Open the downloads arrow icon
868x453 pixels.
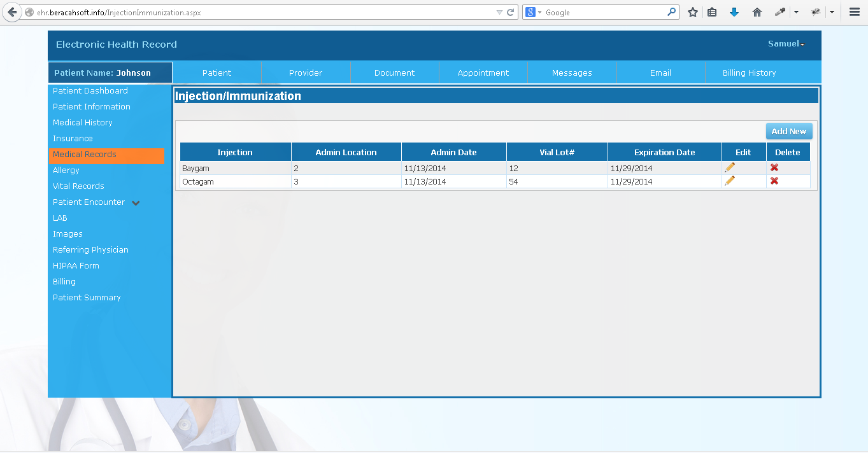tap(734, 12)
